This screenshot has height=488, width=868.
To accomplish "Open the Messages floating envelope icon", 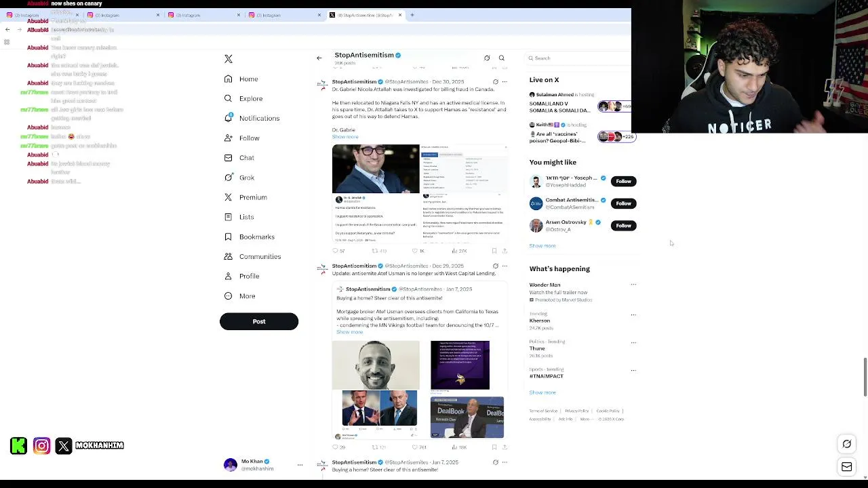I will (847, 467).
